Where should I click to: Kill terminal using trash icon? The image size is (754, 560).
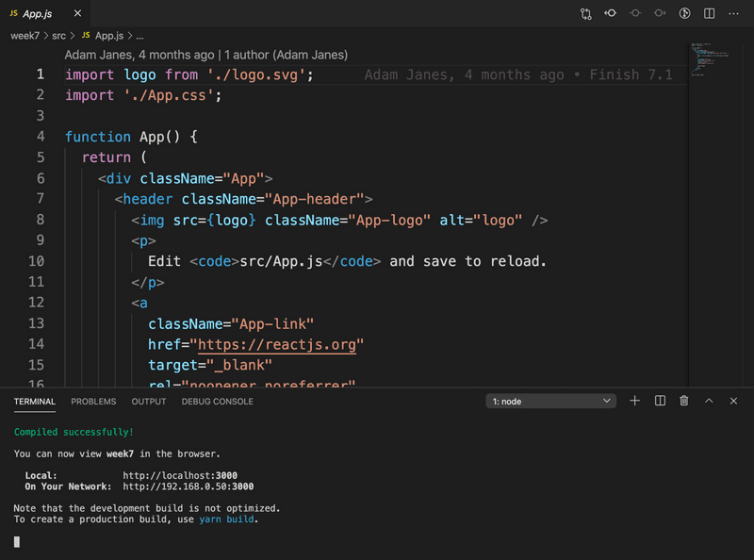point(684,401)
